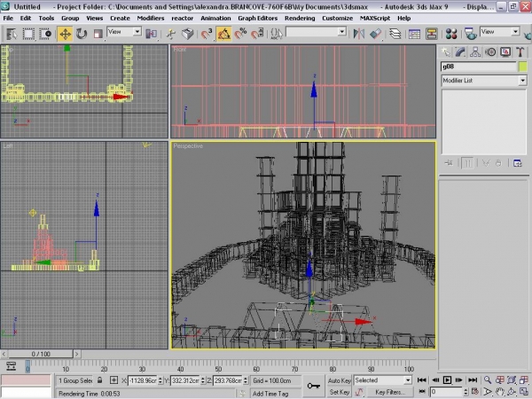532x399 pixels.
Task: Click the Select and Manipulate icon
Action: pyautogui.click(x=170, y=34)
